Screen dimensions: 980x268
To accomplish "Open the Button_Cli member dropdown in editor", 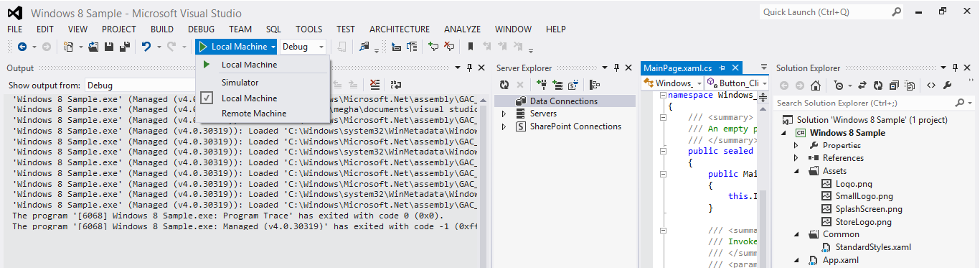I will [x=737, y=83].
